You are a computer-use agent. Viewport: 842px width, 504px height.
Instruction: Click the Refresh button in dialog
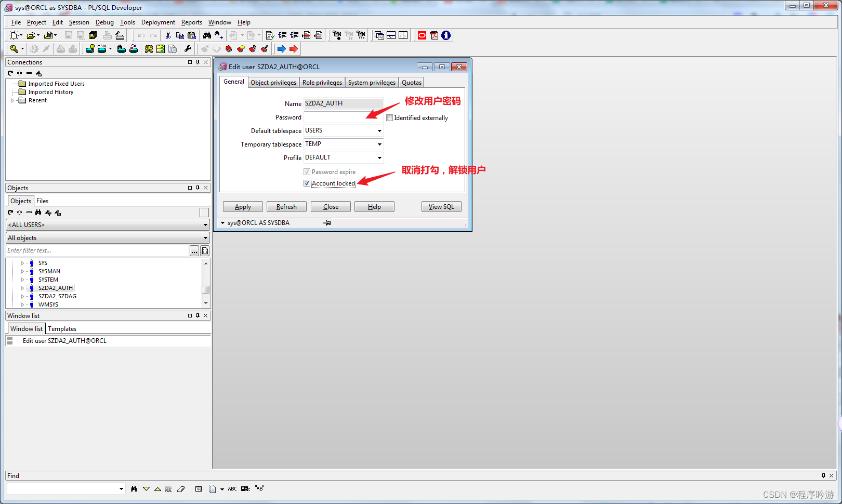(286, 207)
